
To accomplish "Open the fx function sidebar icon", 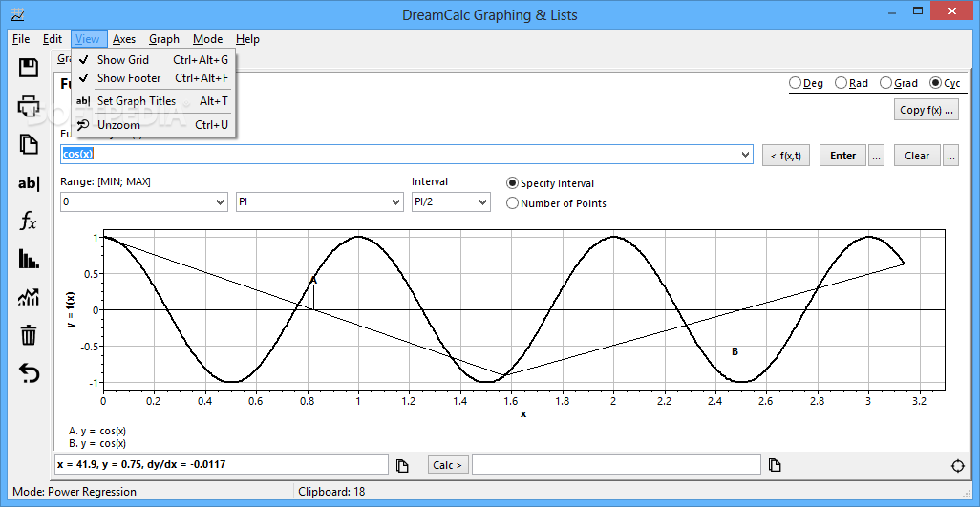I will tap(29, 221).
